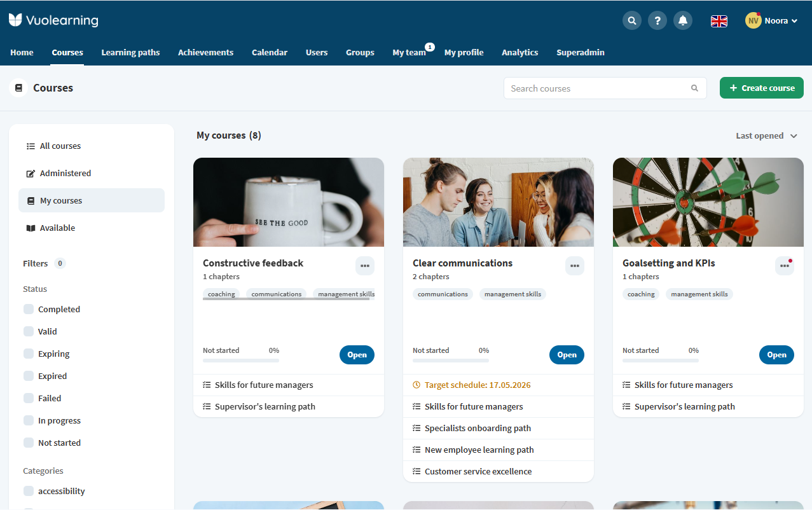Select Administered in the sidebar
Image resolution: width=812 pixels, height=510 pixels.
[92, 173]
